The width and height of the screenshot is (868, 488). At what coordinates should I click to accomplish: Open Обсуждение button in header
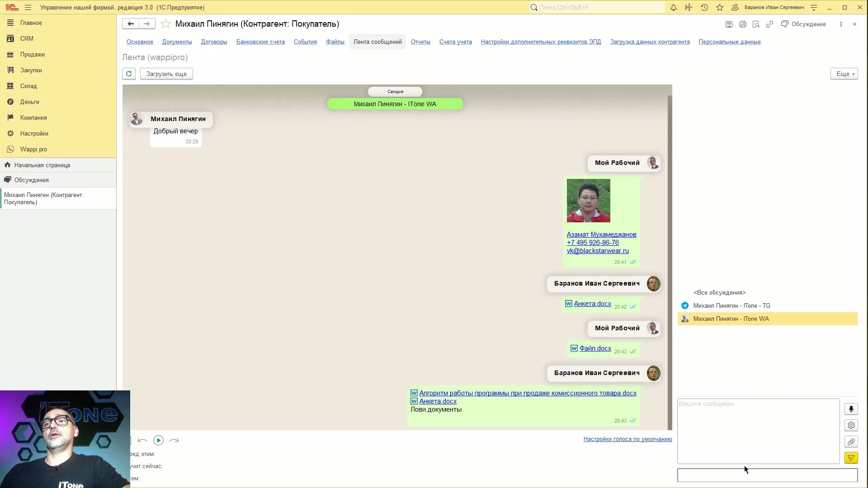803,24
